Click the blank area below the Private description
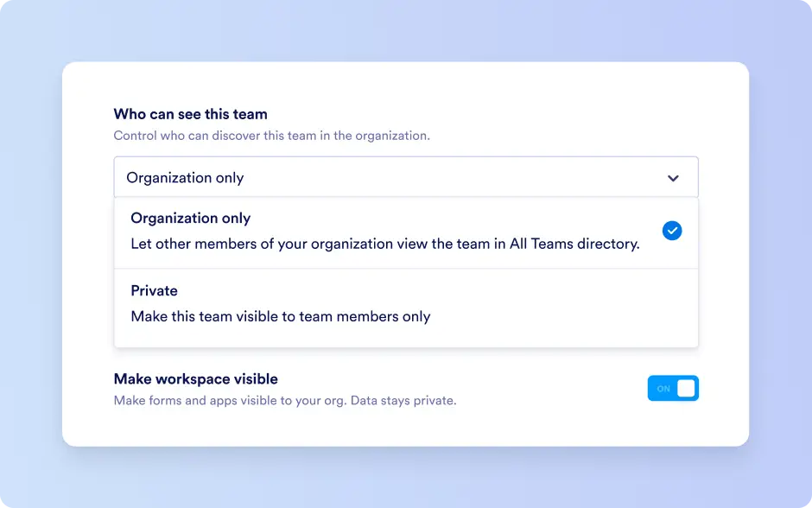The width and height of the screenshot is (812, 508). (405, 337)
